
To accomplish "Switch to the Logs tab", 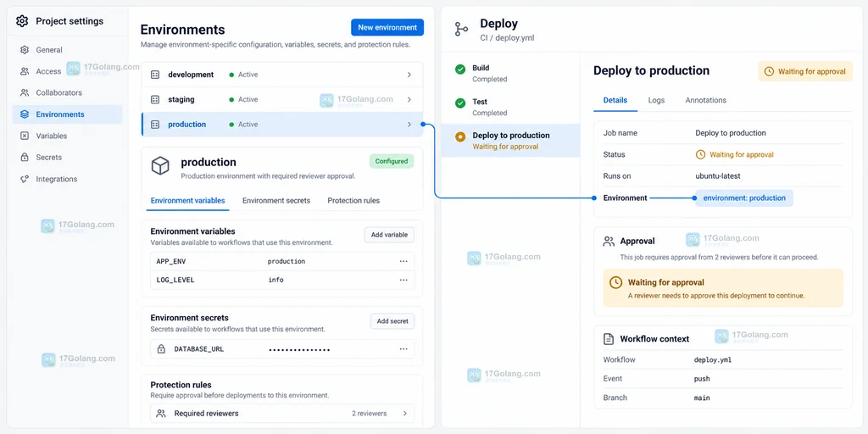I will (657, 100).
